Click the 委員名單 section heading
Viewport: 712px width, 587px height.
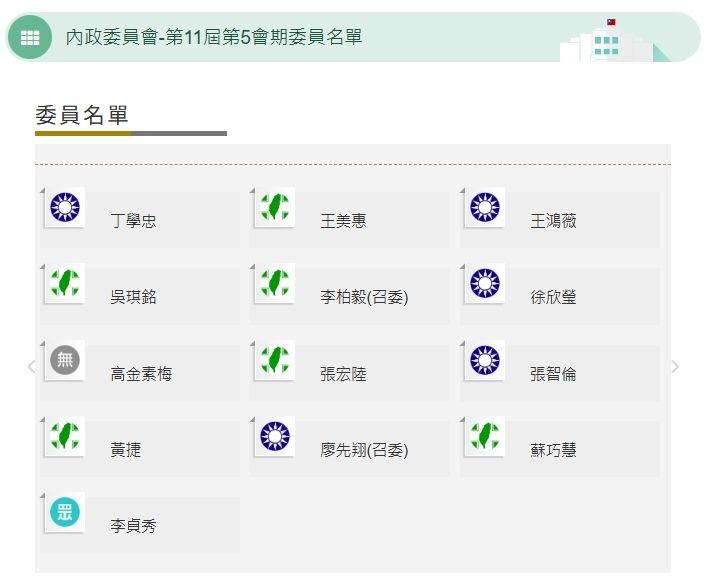pyautogui.click(x=82, y=115)
